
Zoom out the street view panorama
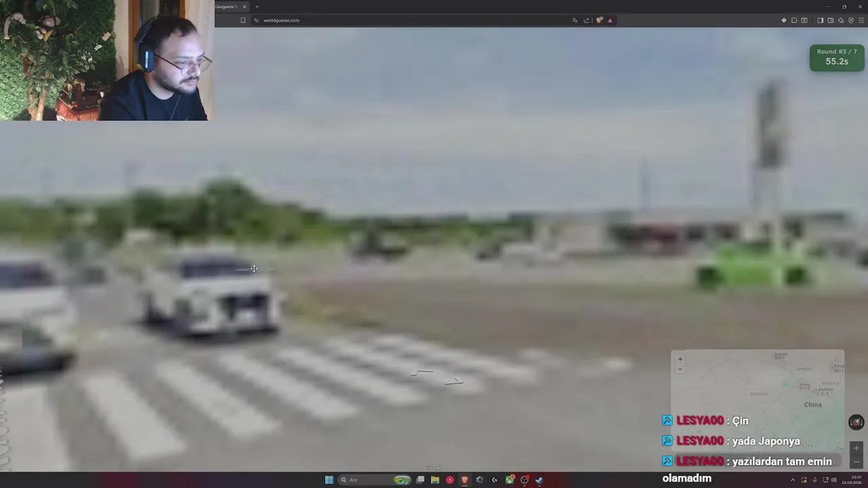pyautogui.click(x=856, y=462)
